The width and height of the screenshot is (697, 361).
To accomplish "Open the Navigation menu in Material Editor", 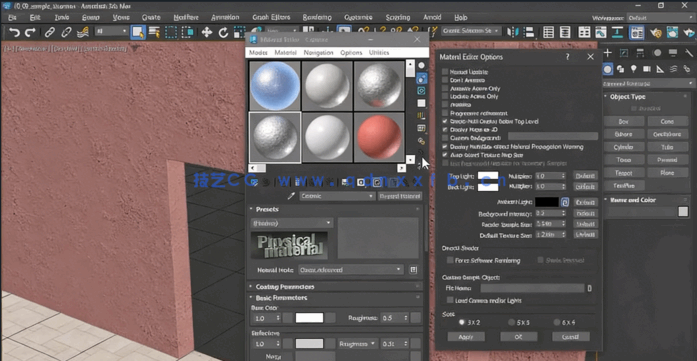I will pos(318,52).
